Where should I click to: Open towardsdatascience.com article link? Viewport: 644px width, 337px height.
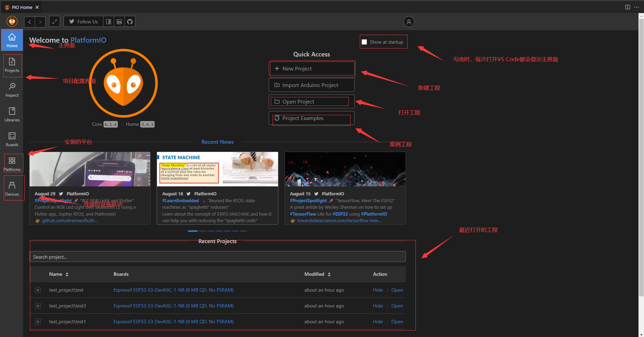coord(339,220)
